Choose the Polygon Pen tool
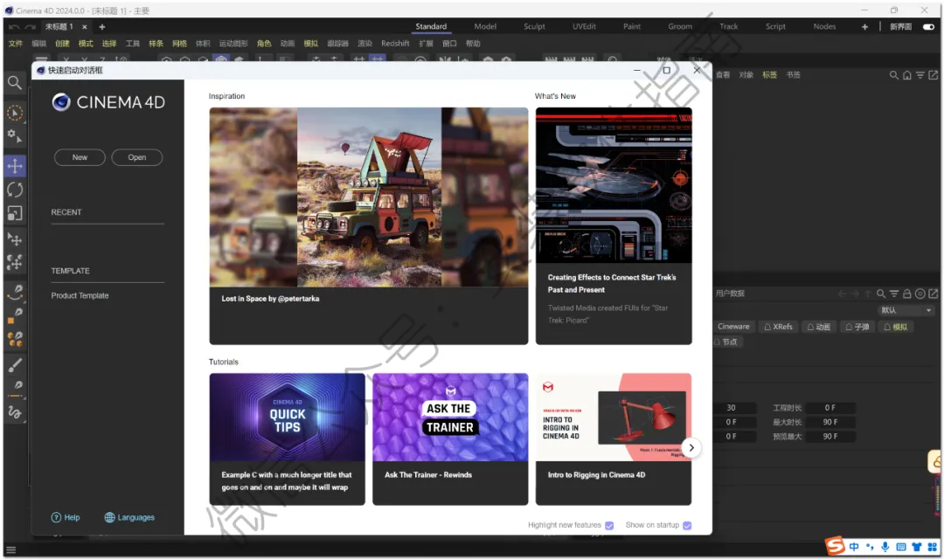944x560 pixels. (15, 315)
